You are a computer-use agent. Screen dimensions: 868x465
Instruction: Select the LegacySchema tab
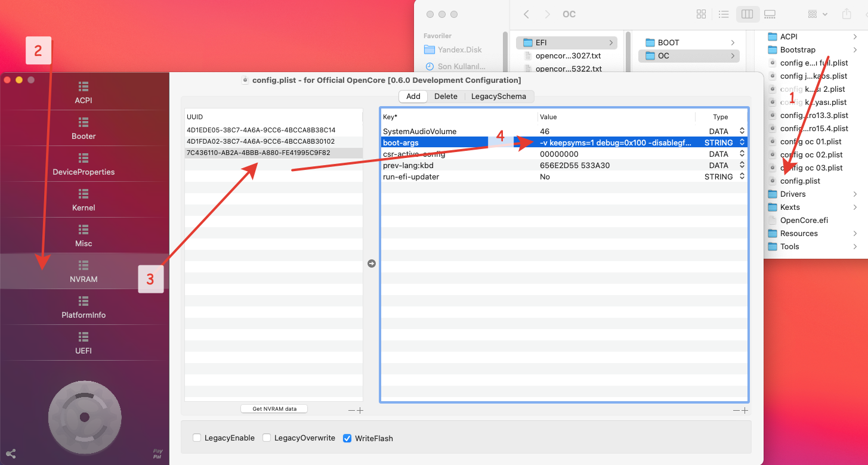pyautogui.click(x=499, y=97)
